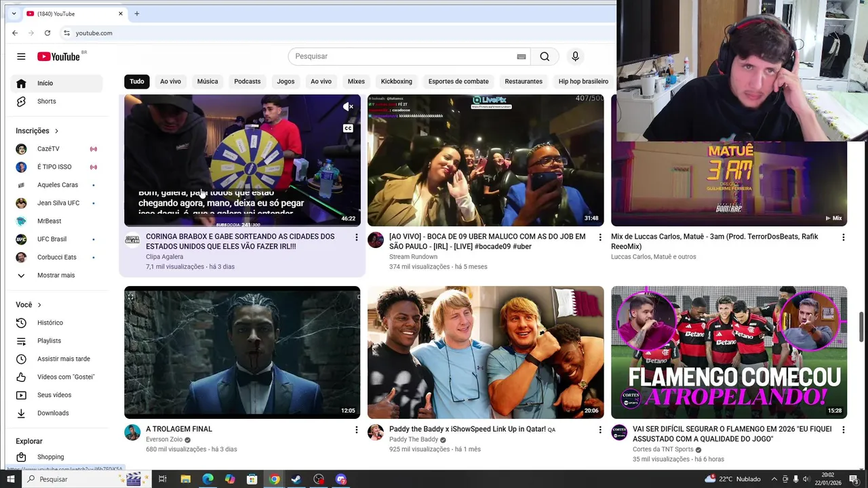Open a new browser tab
868x488 pixels.
136,14
